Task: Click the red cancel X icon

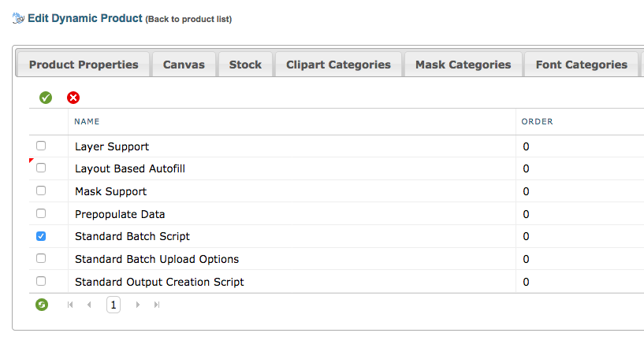Action: tap(73, 98)
